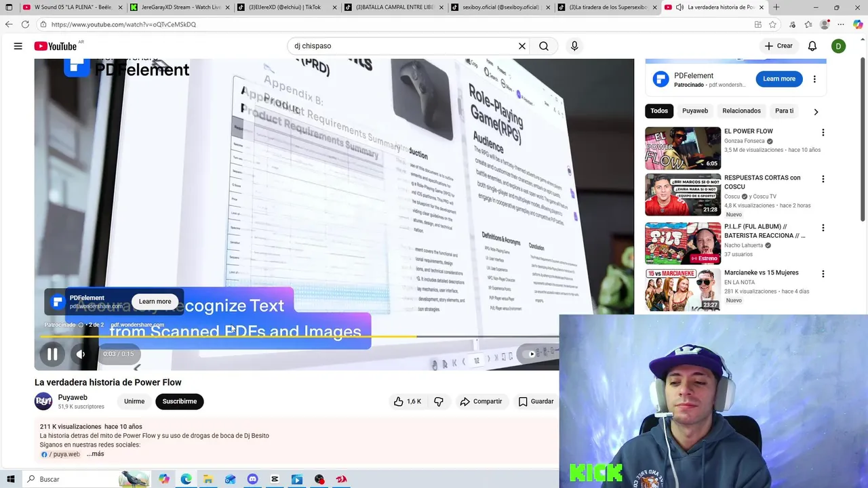Viewport: 868px width, 488px height.
Task: Expand the description with ...más
Action: click(95, 454)
